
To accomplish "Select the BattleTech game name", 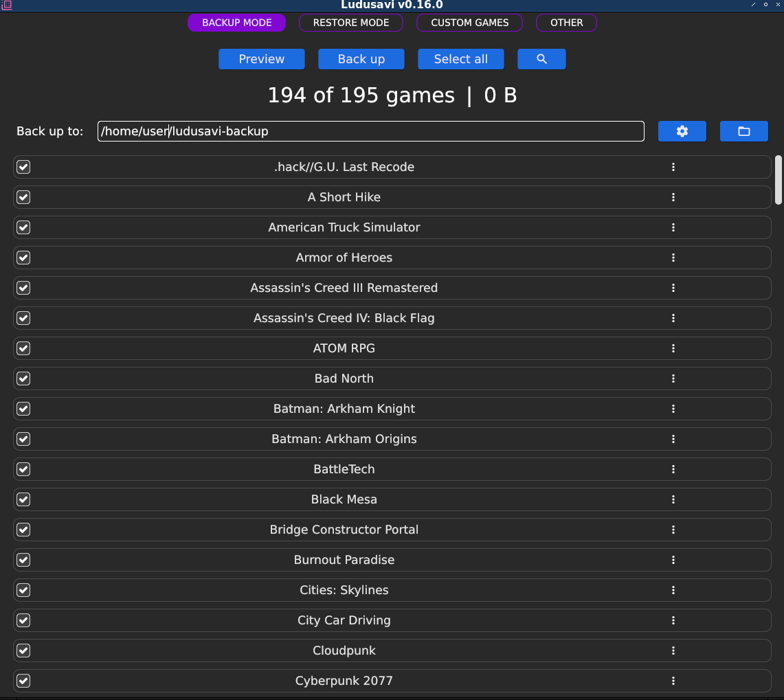I will click(344, 469).
